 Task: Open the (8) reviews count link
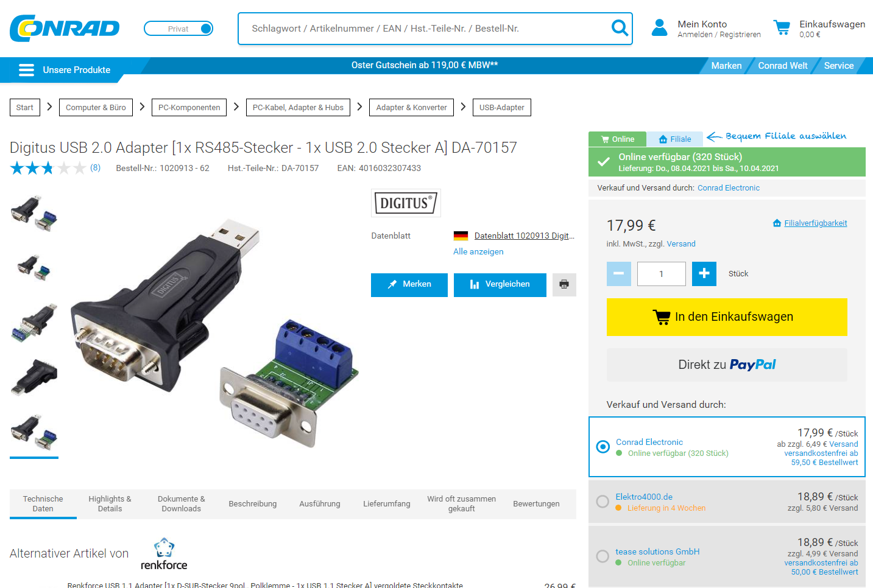pos(95,167)
